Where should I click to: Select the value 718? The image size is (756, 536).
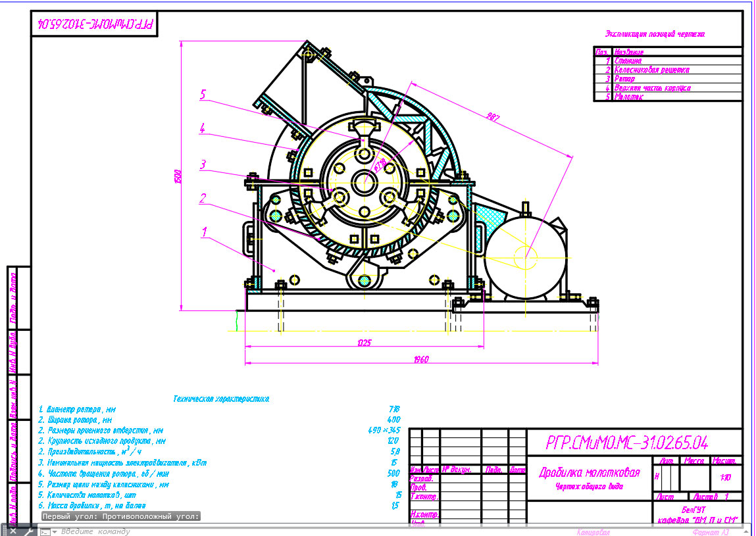point(394,409)
